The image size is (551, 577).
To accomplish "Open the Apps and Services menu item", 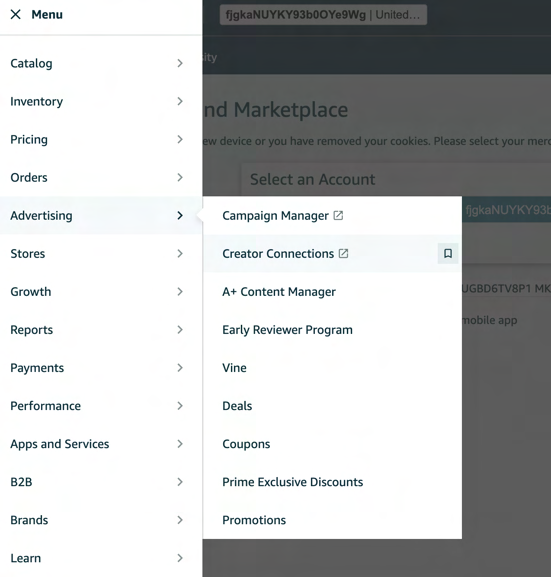I will click(101, 444).
